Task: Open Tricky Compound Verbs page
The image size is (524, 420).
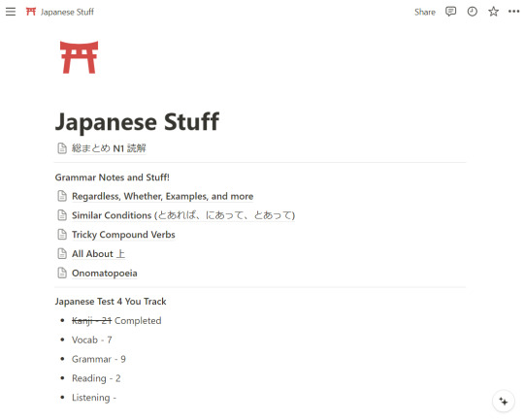Action: click(123, 235)
